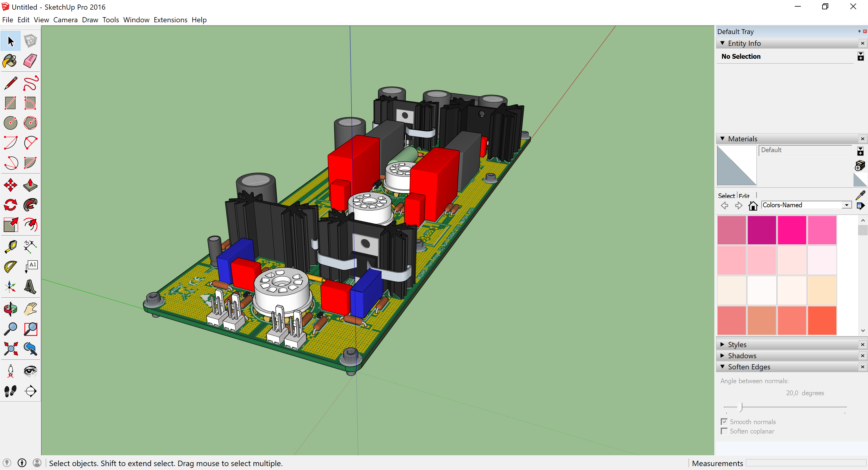
Task: Expand the Shadows panel
Action: click(722, 356)
